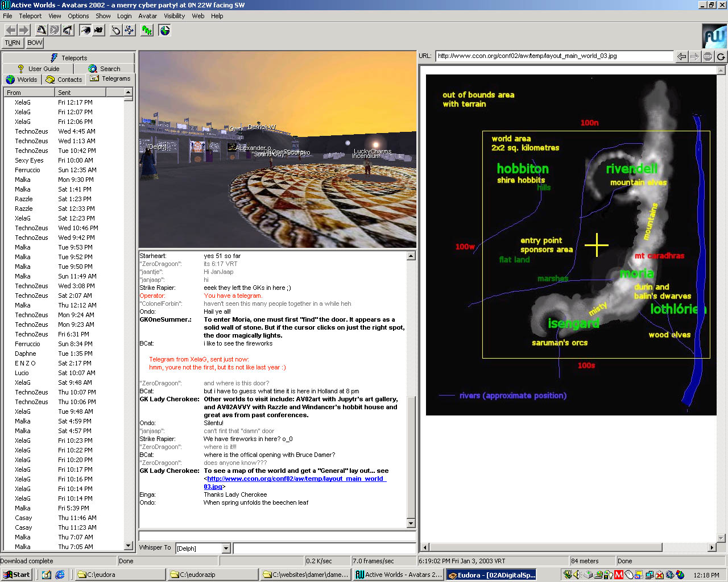Click the look-up face icon
This screenshot has height=582, width=728.
coord(42,30)
